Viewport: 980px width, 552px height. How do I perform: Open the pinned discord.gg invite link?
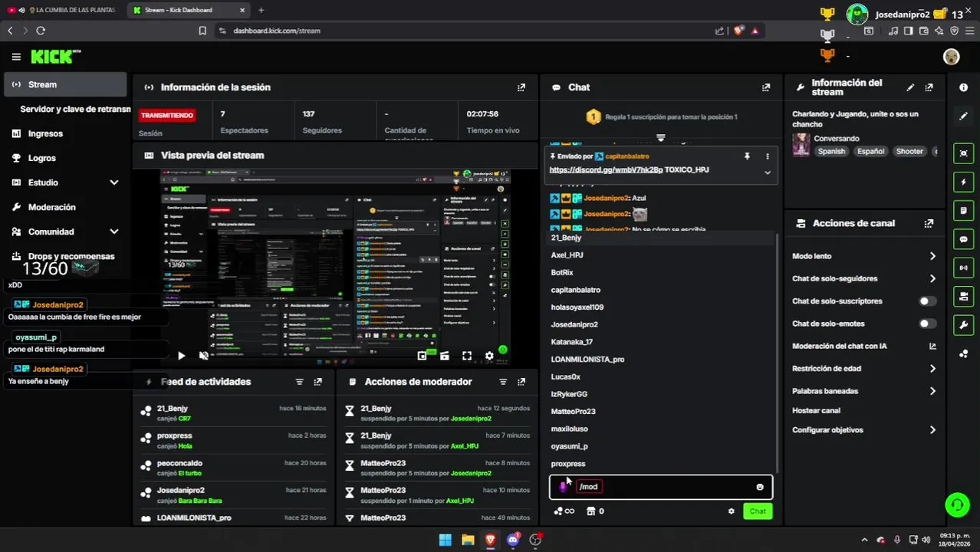tap(606, 169)
